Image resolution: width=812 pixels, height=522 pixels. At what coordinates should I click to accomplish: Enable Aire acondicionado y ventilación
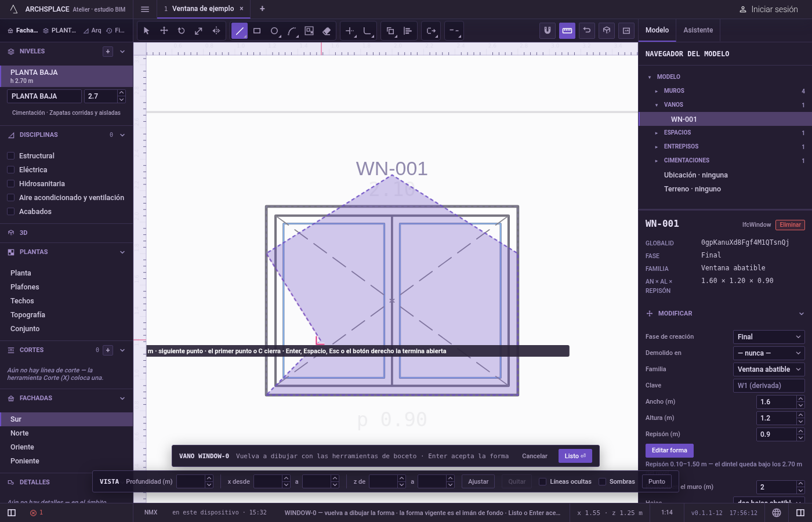10,198
